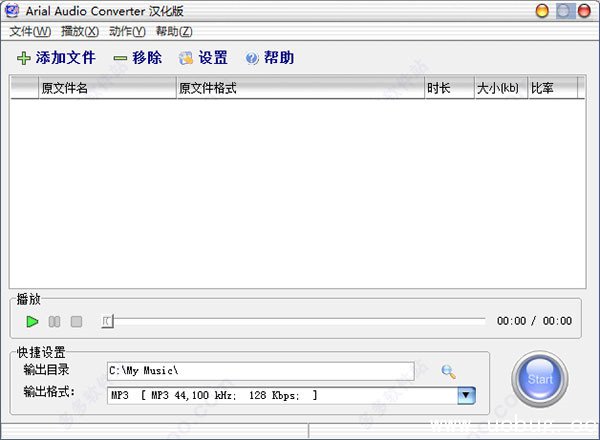Viewport: 600px width, 440px height.
Task: Browse for output folder with magnifier icon
Action: [448, 372]
